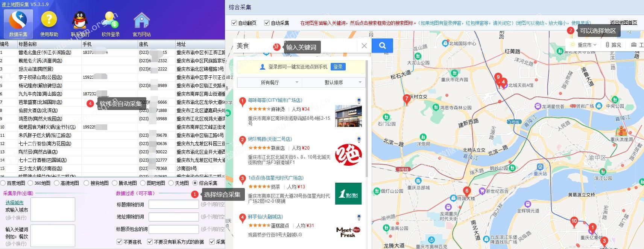Click 标题须包含的词 input field
Image resolution: width=644 pixels, height=249 pixels.
pos(173,229)
